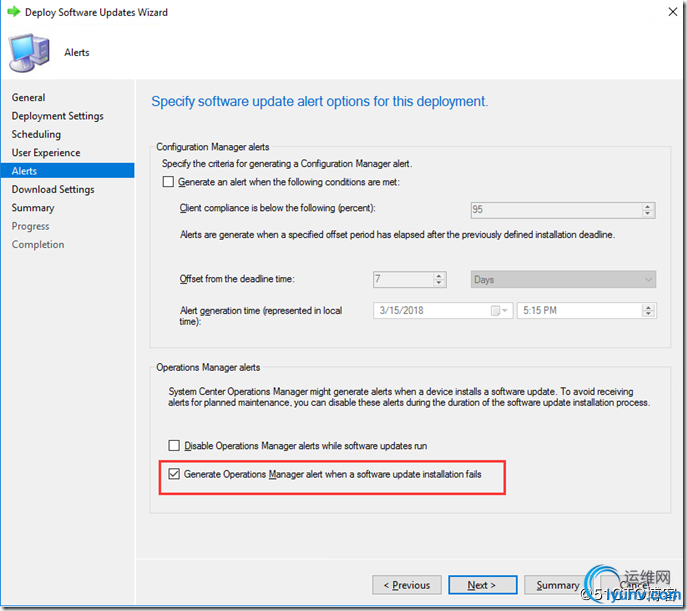Image resolution: width=687 pixels, height=611 pixels.
Task: Uncheck Generate Operations Manager alert on failure
Action: 174,474
